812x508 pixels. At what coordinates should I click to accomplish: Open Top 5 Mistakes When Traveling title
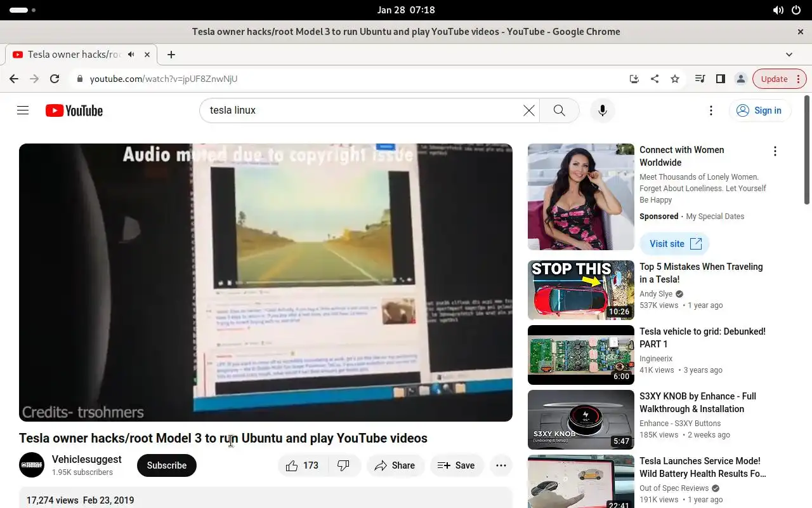(x=701, y=273)
